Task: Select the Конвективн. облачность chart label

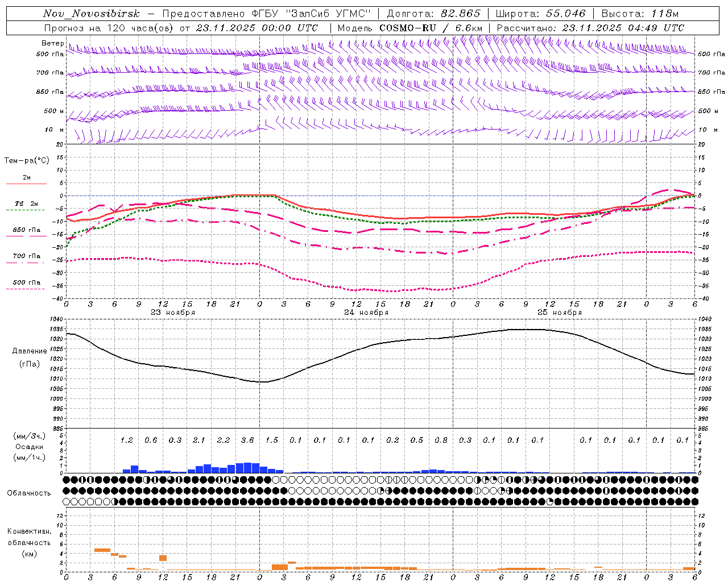Action: point(29,542)
